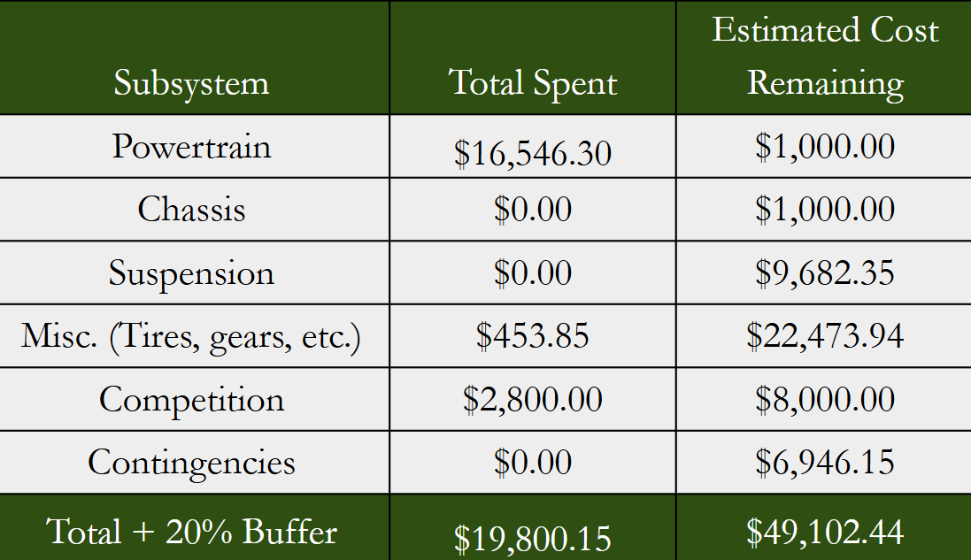
Task: Click the $22,473.94 remaining cost cell
Action: coord(824,336)
